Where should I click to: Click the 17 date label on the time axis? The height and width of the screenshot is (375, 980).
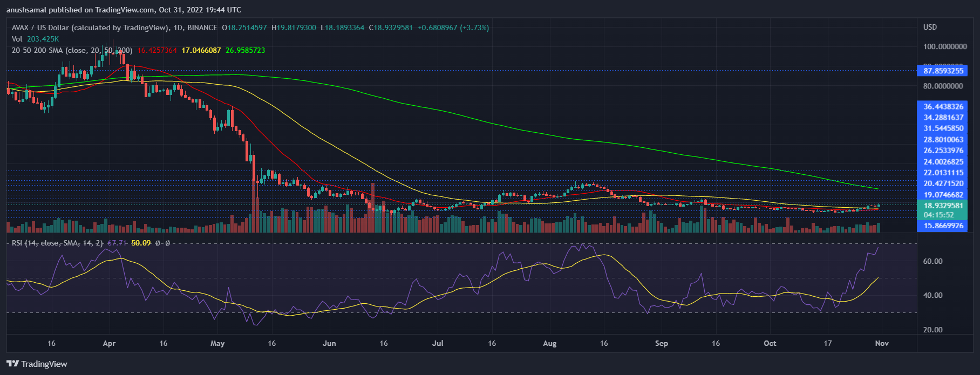click(828, 343)
